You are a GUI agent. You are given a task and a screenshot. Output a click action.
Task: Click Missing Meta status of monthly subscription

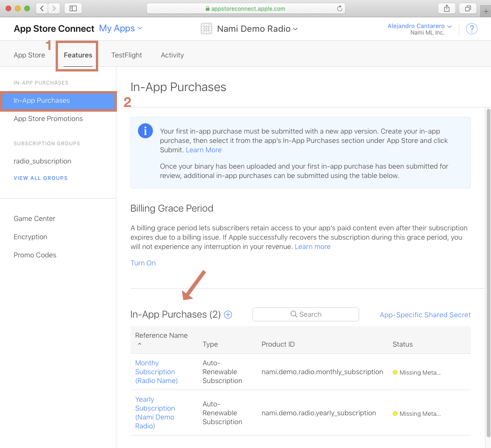point(417,373)
